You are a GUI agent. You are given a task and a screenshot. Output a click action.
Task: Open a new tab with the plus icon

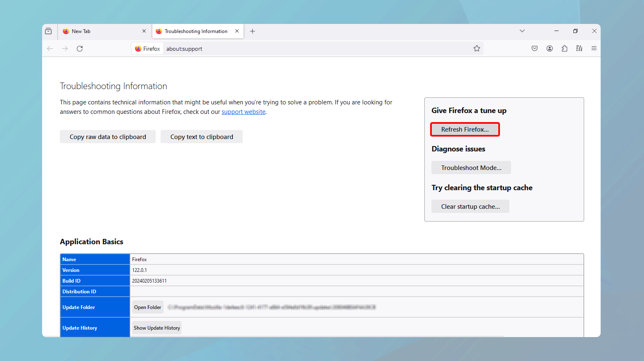(253, 31)
